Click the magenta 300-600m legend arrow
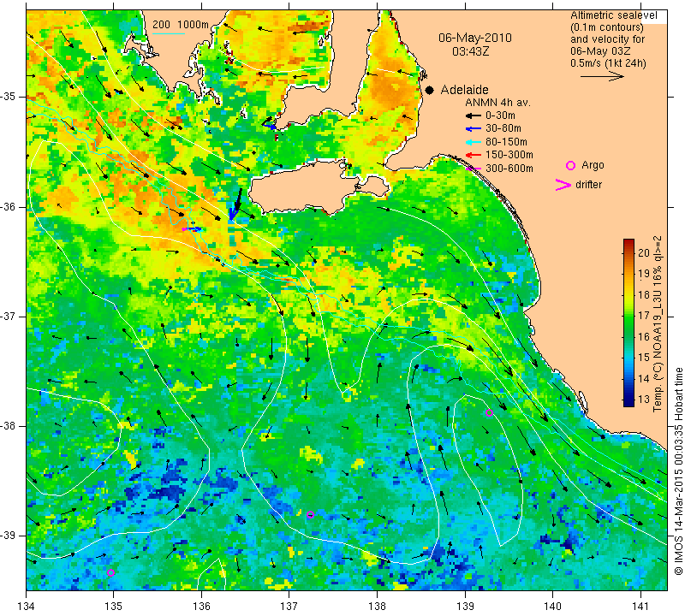The height and width of the screenshot is (616, 685). [x=474, y=169]
